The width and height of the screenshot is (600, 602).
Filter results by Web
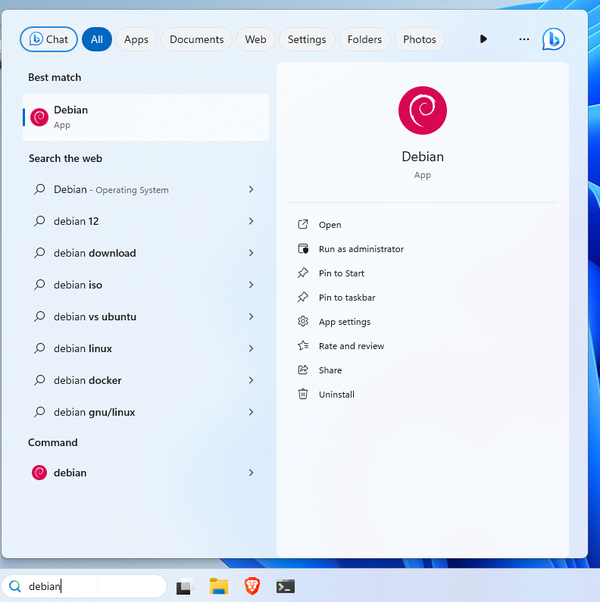[256, 39]
